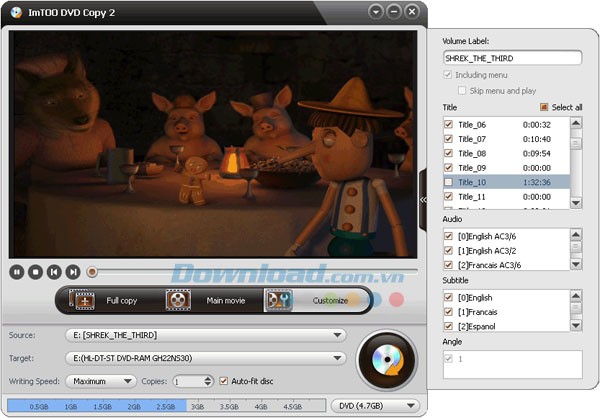Open the Writing Speed dropdown
Image resolution: width=600 pixels, height=418 pixels.
coord(101,381)
